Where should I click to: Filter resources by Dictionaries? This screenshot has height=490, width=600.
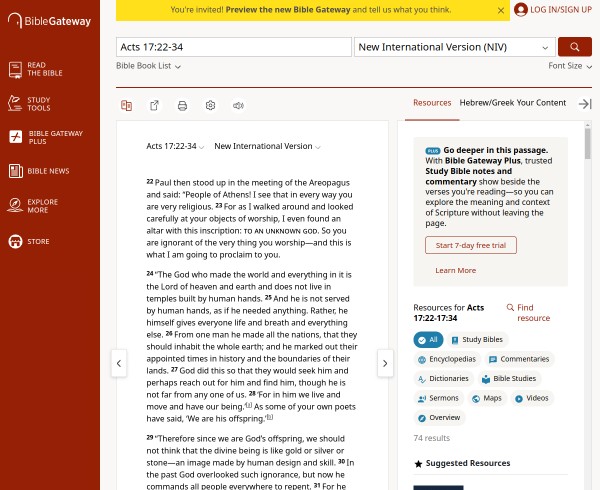coord(444,379)
